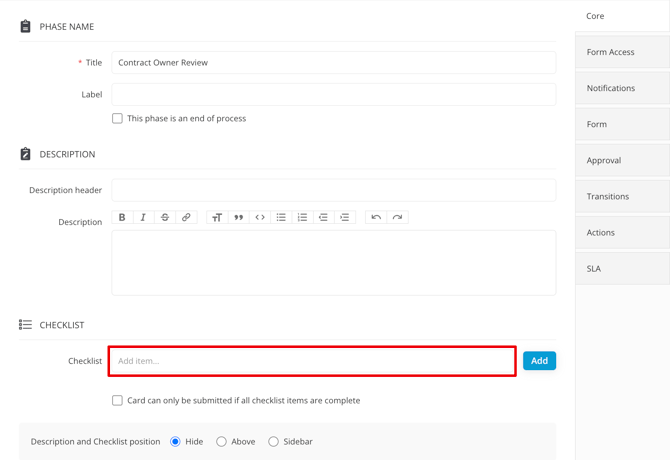Redo last edit in description editor
This screenshot has width=670, height=460.
coord(397,217)
